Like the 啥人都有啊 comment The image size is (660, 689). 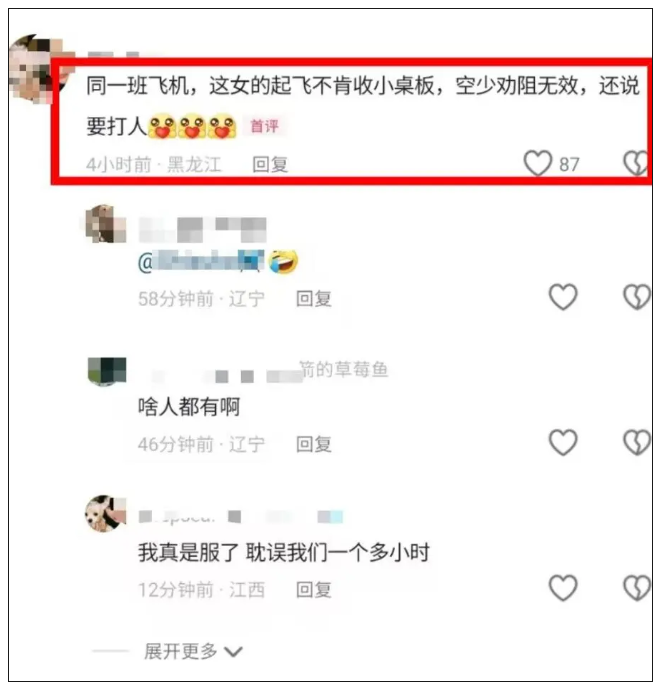tap(563, 442)
